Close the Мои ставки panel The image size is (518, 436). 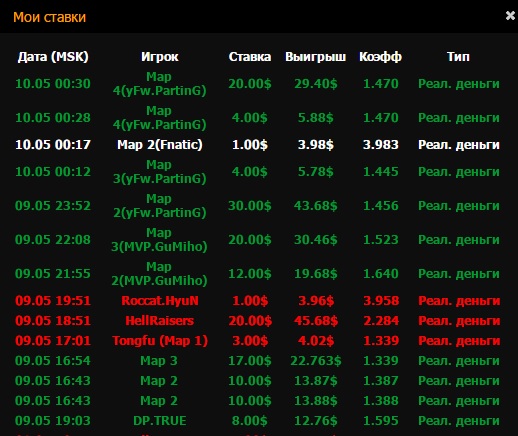(510, 15)
